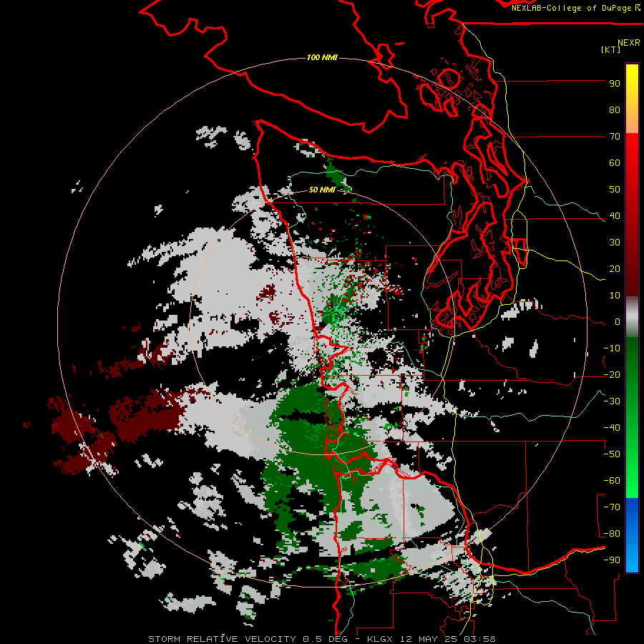Click the 100 NMI range ring label
644x644 pixels.
322,57
